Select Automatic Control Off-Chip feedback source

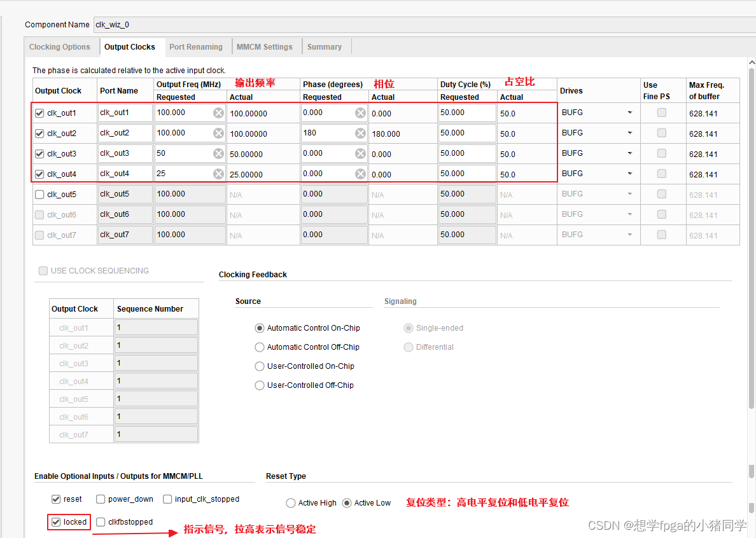[x=260, y=347]
